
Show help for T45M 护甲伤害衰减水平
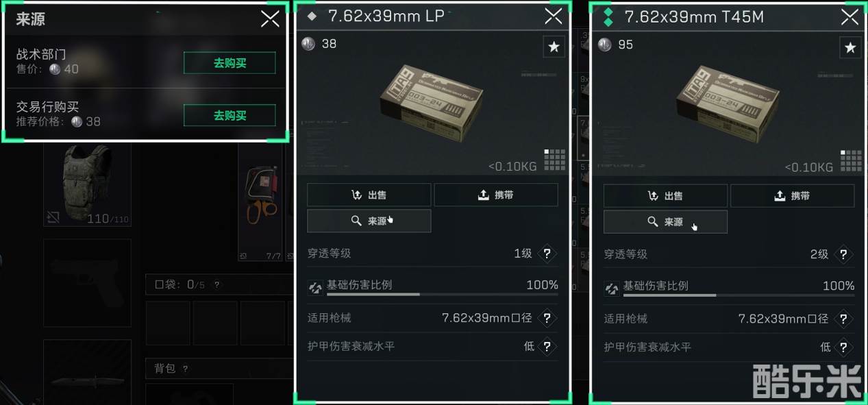pos(843,347)
